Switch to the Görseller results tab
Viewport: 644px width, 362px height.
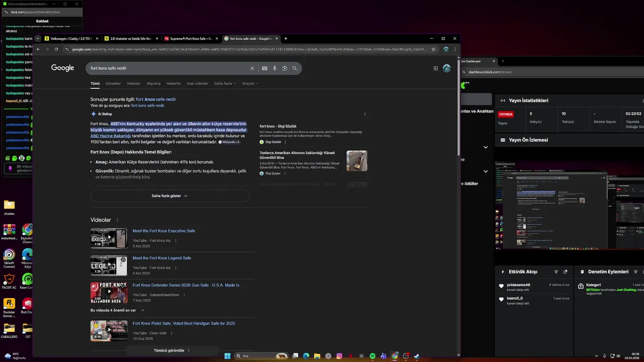coord(113,83)
